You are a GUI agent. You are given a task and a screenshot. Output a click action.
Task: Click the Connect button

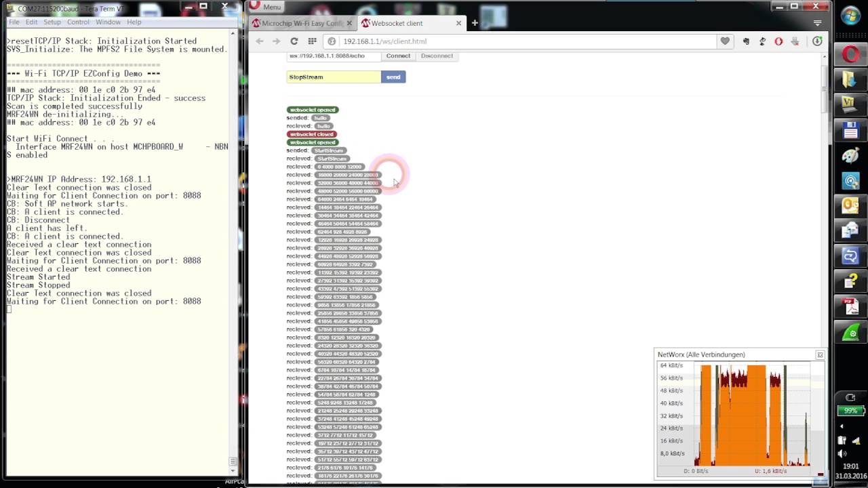398,56
